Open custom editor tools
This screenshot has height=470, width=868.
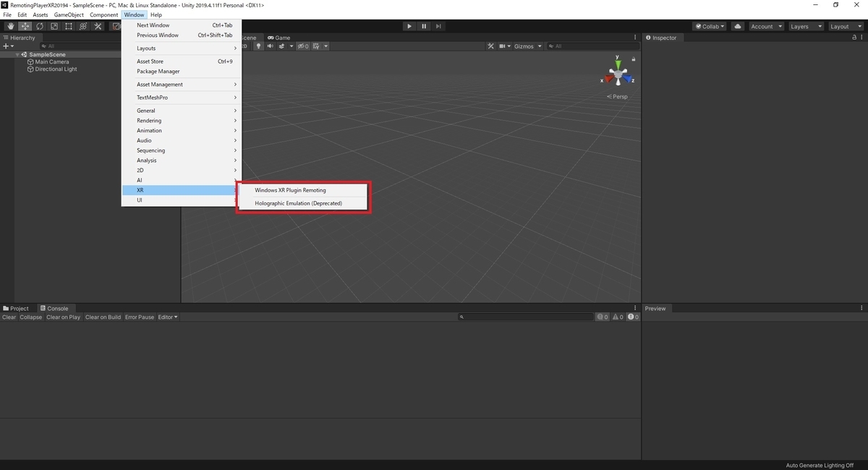pos(98,26)
